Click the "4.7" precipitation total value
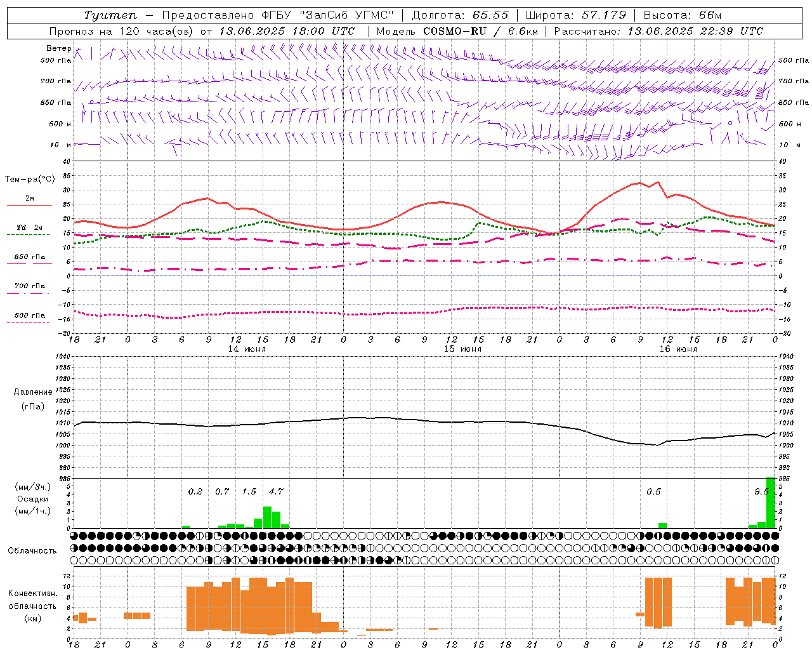812x650 pixels. (x=276, y=491)
